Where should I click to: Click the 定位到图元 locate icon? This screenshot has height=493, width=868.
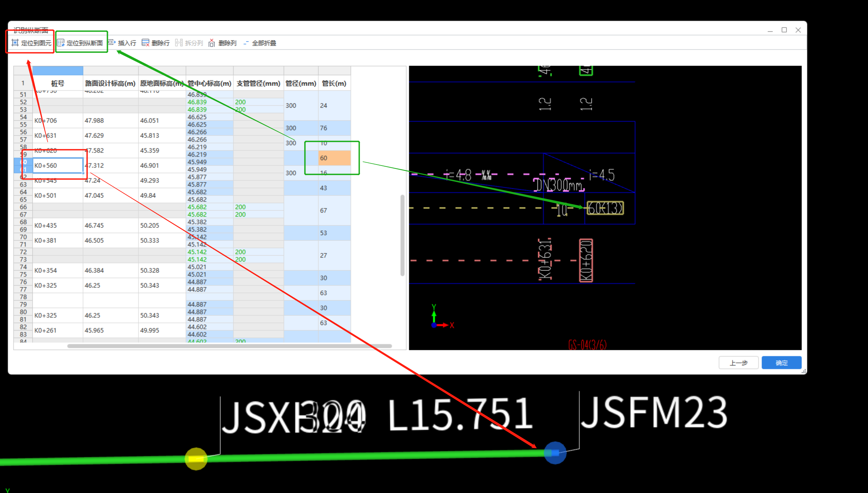(x=15, y=43)
